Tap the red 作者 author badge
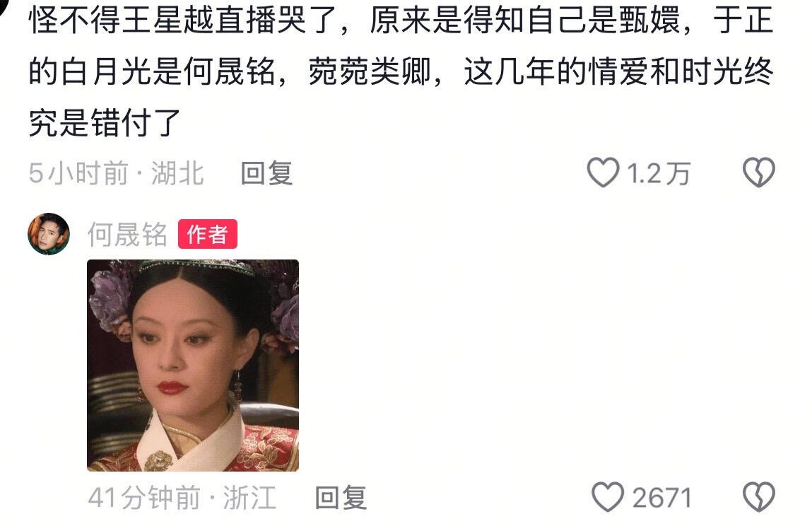812x531 pixels. (x=208, y=234)
